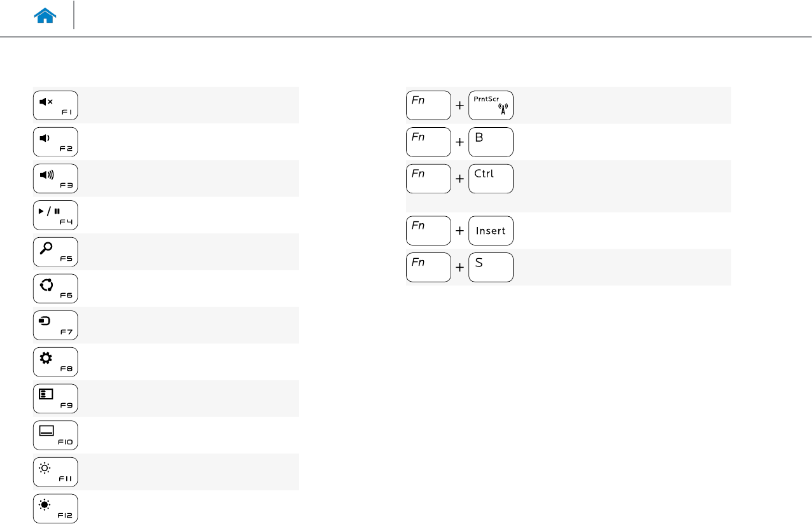
Task: Click the blue Home icon
Action: point(46,16)
